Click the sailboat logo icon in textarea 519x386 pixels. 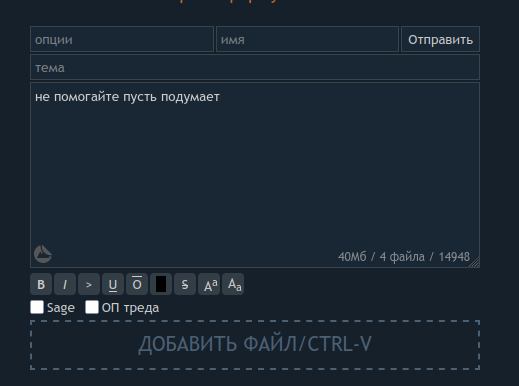[43, 254]
